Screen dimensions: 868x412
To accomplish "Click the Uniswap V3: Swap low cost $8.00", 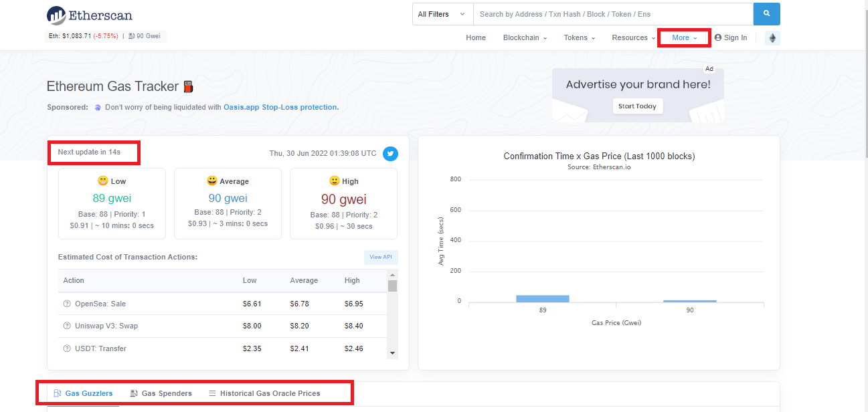I will pos(252,326).
